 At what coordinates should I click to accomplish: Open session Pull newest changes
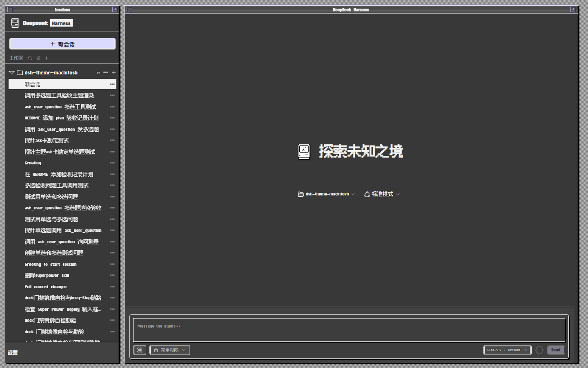[x=62, y=287]
